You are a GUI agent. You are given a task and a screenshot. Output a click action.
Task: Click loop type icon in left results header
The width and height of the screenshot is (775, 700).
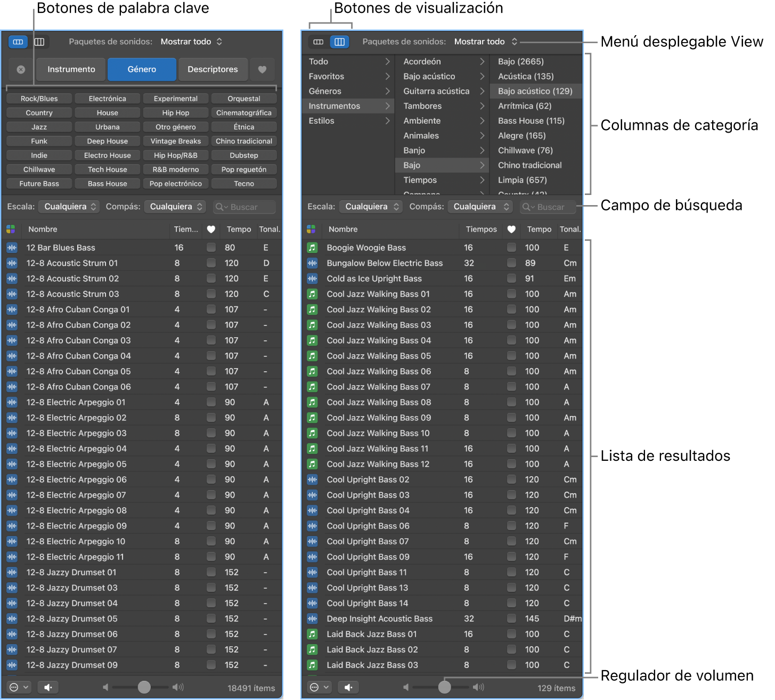(x=11, y=230)
